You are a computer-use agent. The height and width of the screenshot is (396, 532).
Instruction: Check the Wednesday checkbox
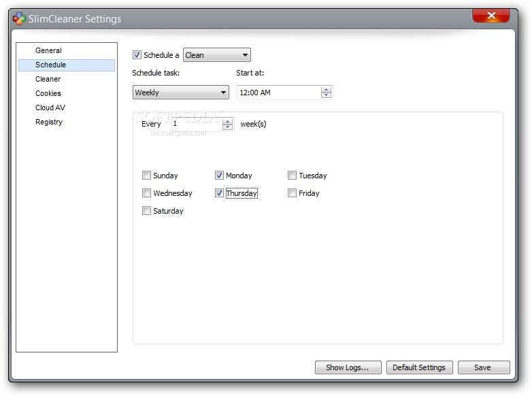[x=146, y=193]
